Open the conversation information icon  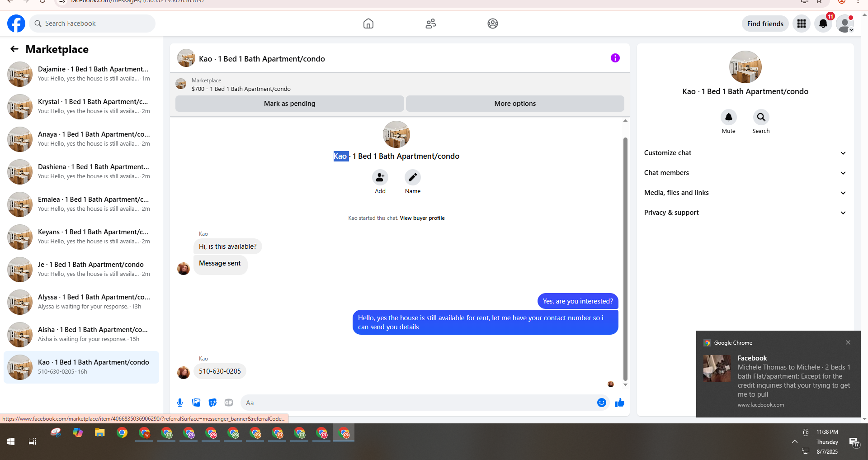pos(615,58)
